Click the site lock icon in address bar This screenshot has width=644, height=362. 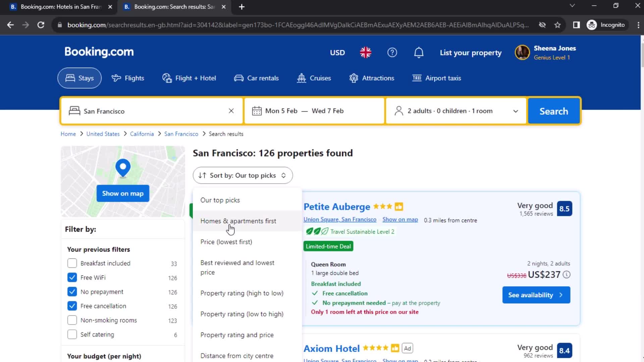[60, 25]
